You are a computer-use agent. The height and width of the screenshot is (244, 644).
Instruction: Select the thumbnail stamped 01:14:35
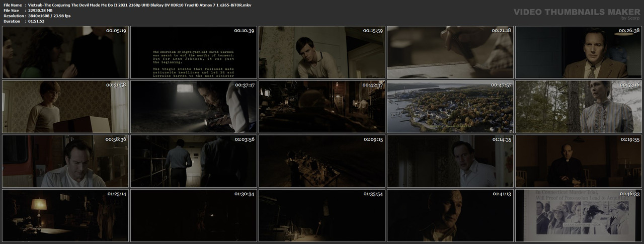point(450,161)
